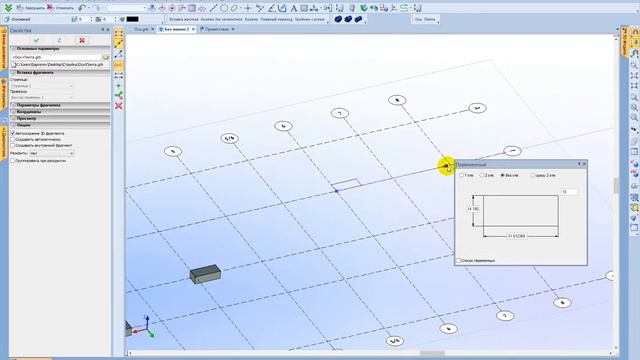Enable Группировать при раскрытии checkbox
The image size is (640, 360).
pyautogui.click(x=13, y=161)
